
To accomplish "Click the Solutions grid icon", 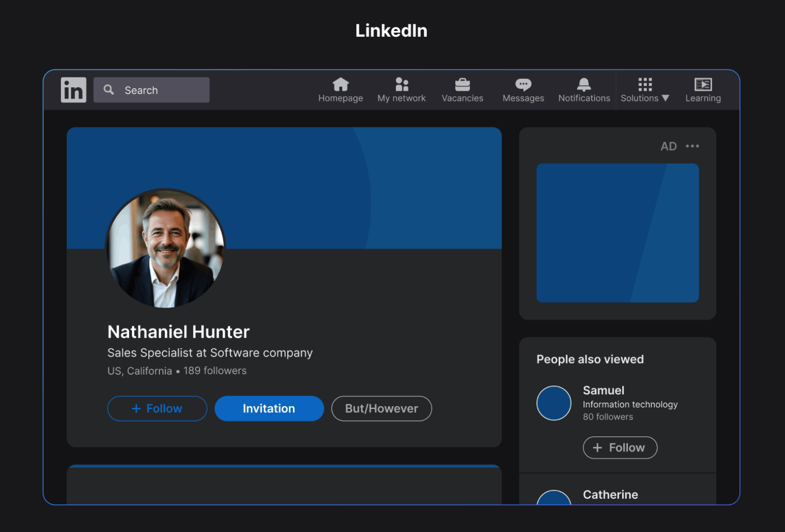I will pyautogui.click(x=645, y=84).
